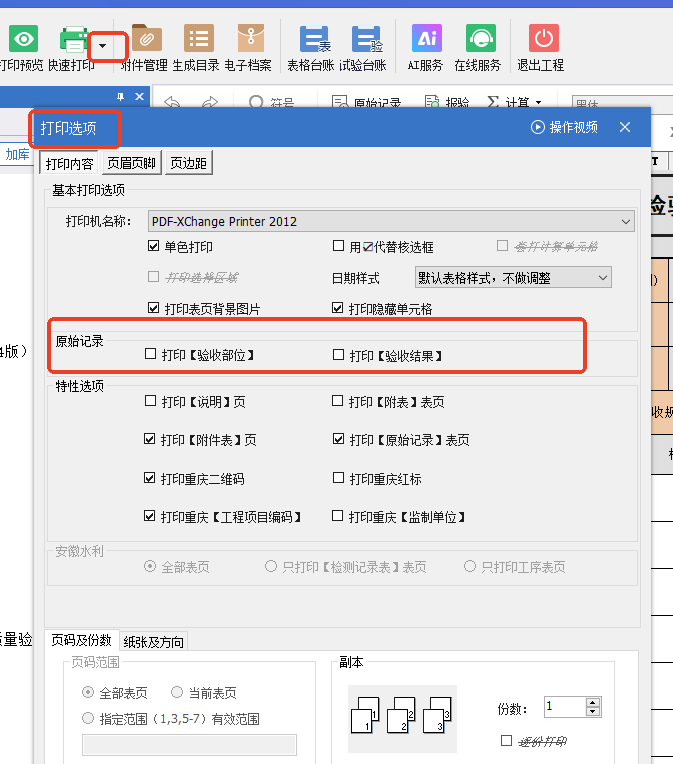This screenshot has height=764, width=673.
Task: Toggle 打印表页背景图片 checkbox
Action: point(154,308)
